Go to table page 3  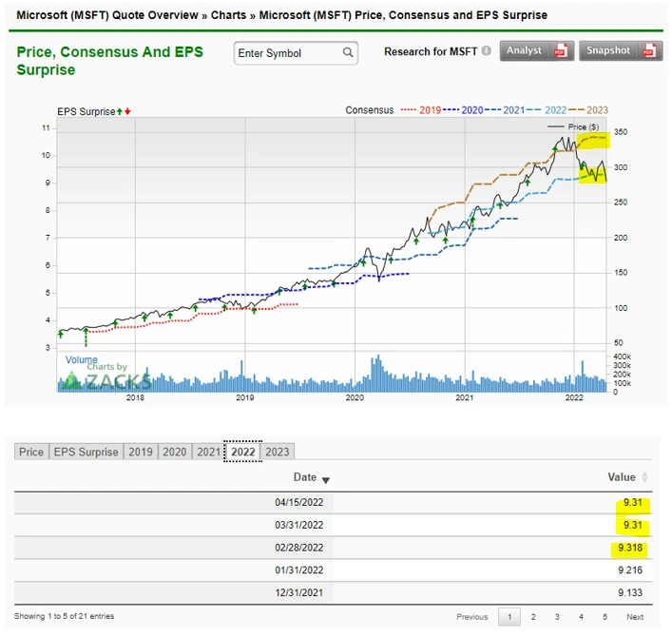[x=557, y=617]
